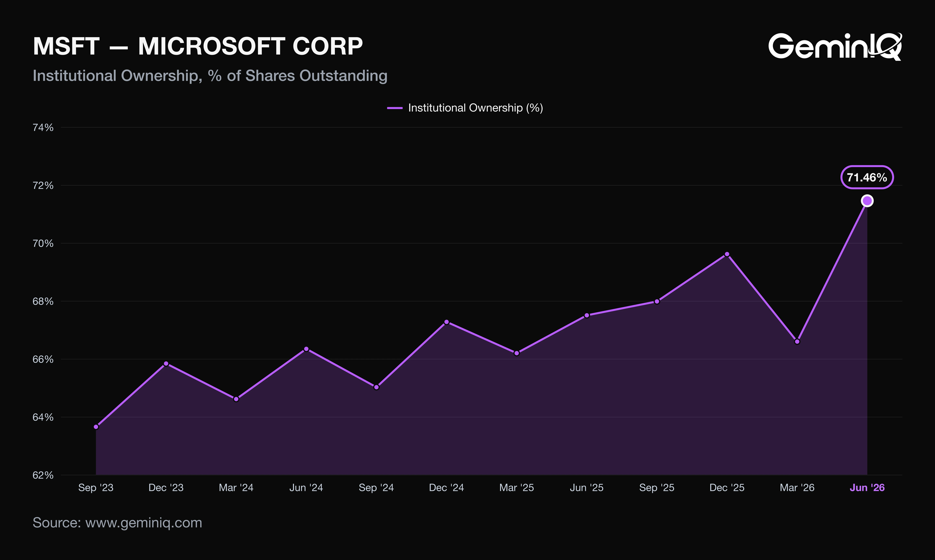
Task: Click the Sep '25 x-axis label
Action: click(657, 488)
